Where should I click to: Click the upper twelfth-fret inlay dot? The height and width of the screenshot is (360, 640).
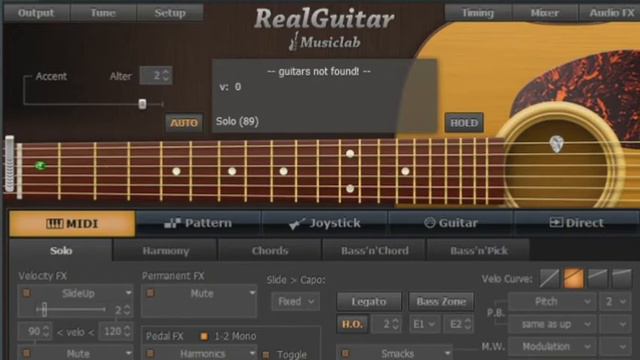click(350, 153)
